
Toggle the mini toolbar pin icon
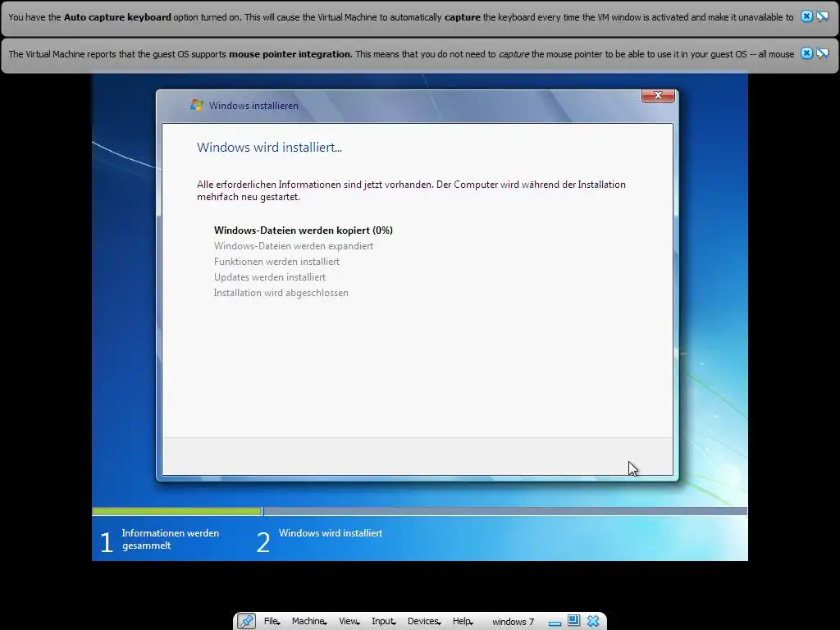coord(246,621)
